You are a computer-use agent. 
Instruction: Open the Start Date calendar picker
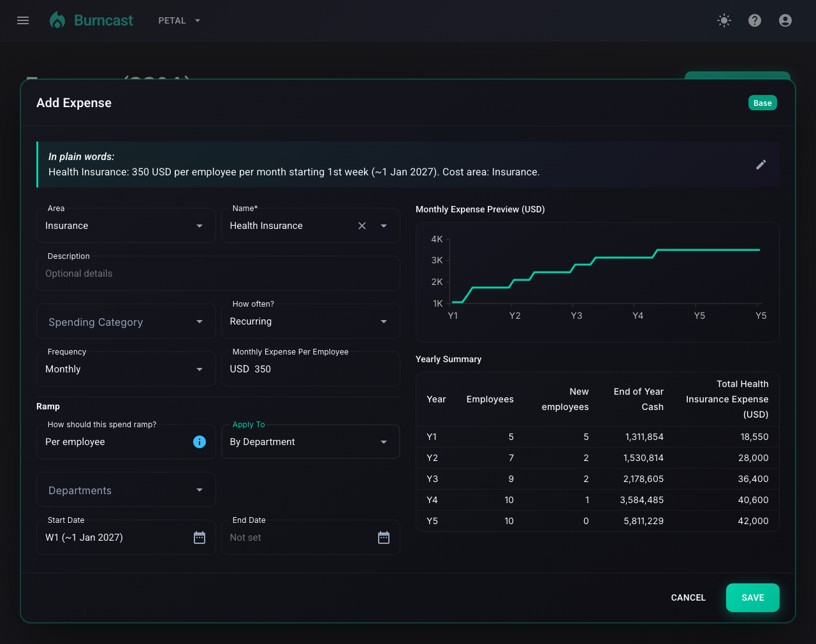point(200,538)
